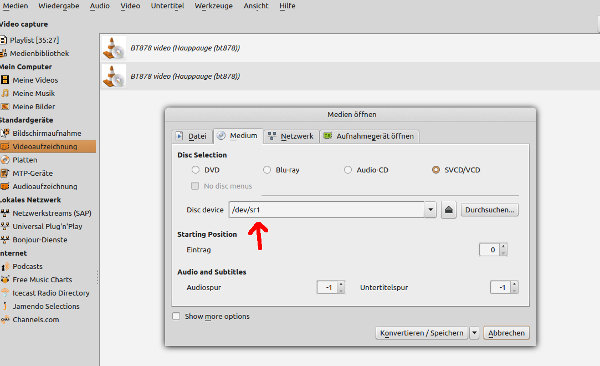The image size is (600, 366).
Task: Open the Untertitel menu
Action: click(x=167, y=6)
